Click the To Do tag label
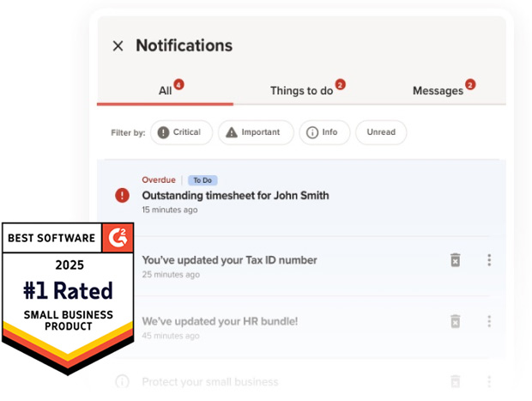532x401 pixels. (x=203, y=180)
